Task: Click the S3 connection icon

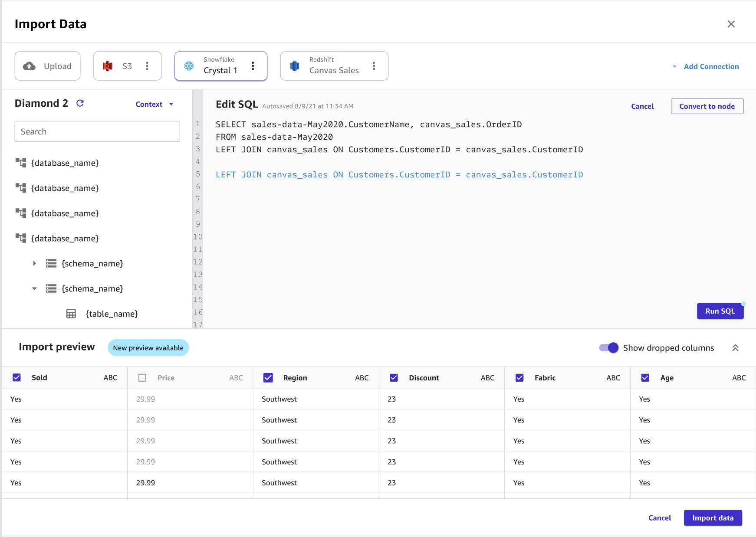Action: [x=108, y=66]
